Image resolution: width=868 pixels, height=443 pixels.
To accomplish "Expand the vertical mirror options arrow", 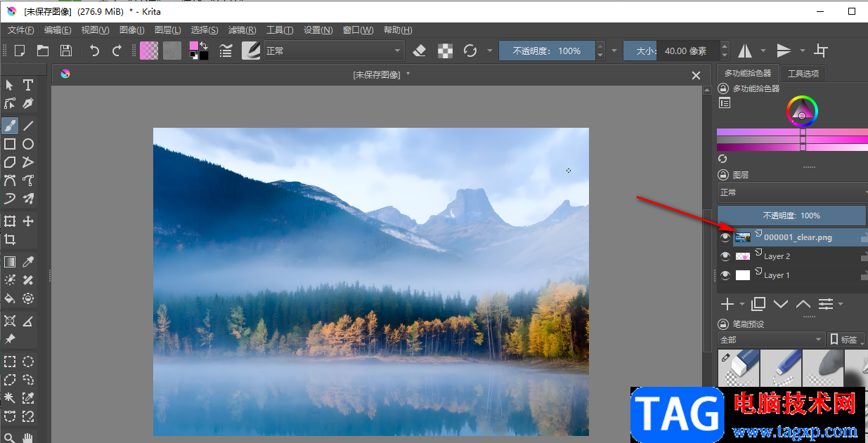I will (x=802, y=51).
